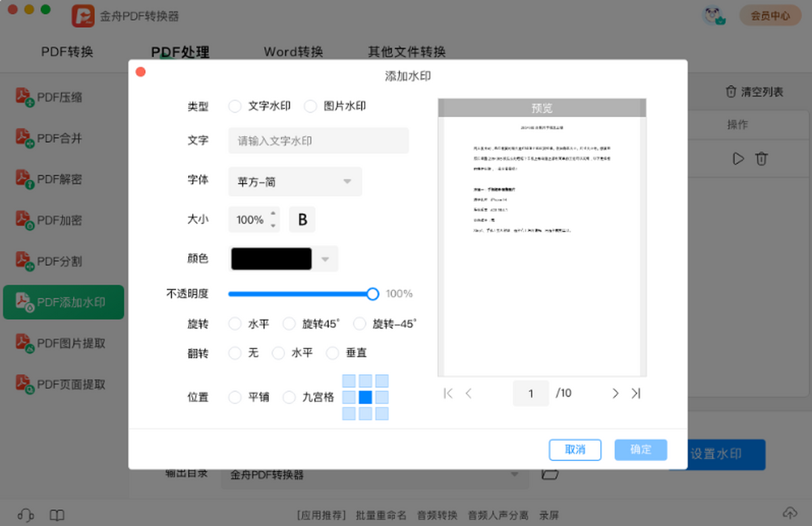This screenshot has height=526, width=812.
Task: Go to previous preview page arrow
Action: click(468, 393)
